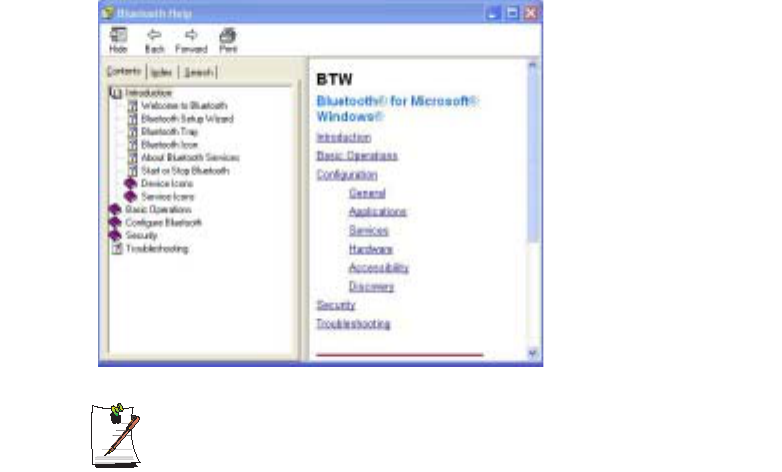
Task: Follow the Basic Operations link
Action: (357, 156)
